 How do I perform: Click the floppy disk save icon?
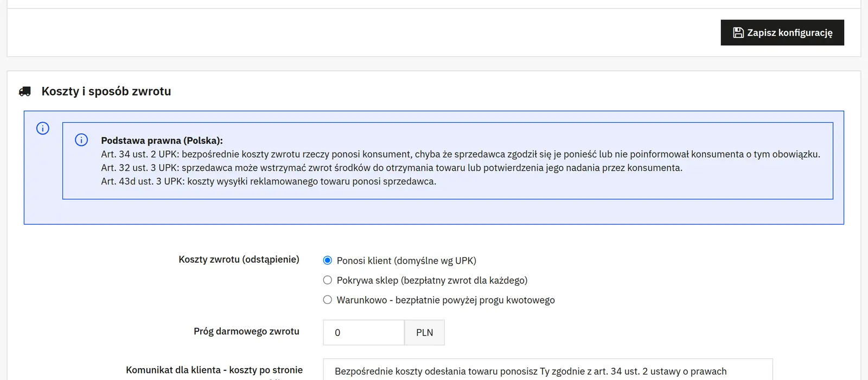coord(738,33)
